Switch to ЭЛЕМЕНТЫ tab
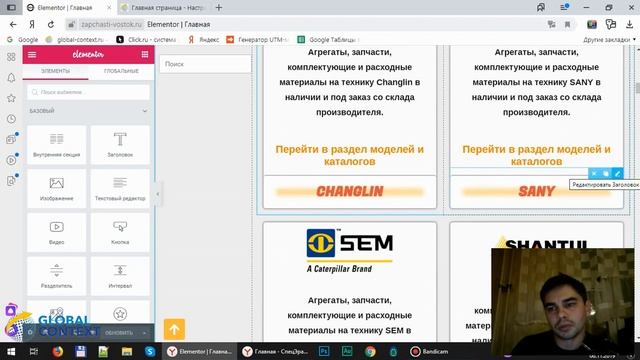The height and width of the screenshot is (360, 640). (x=56, y=71)
